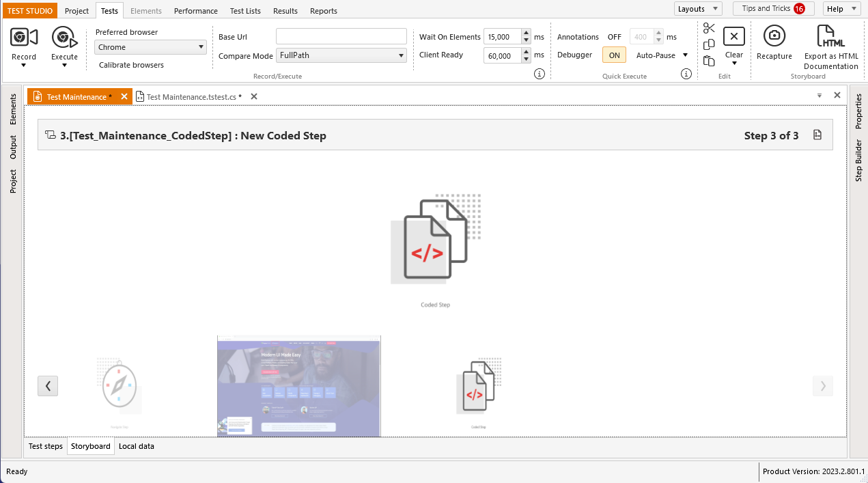Switch to Local data bottom tab
Screen dimensions: 868x483
[137, 446]
